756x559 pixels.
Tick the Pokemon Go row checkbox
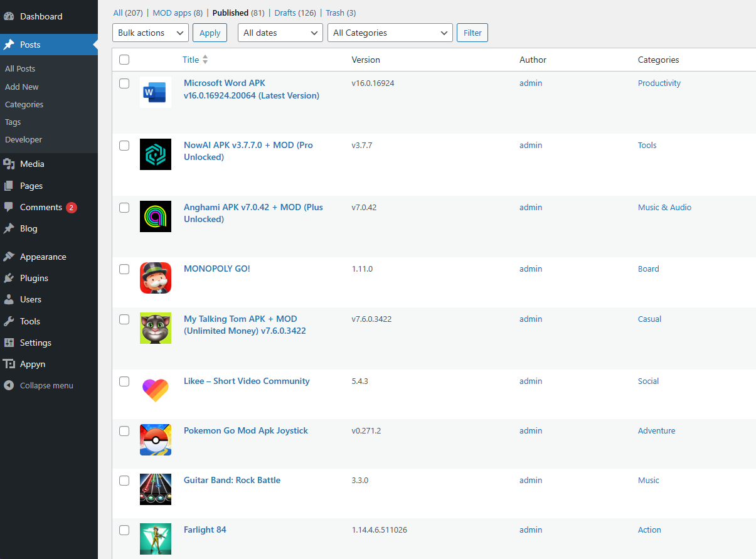[x=124, y=431]
